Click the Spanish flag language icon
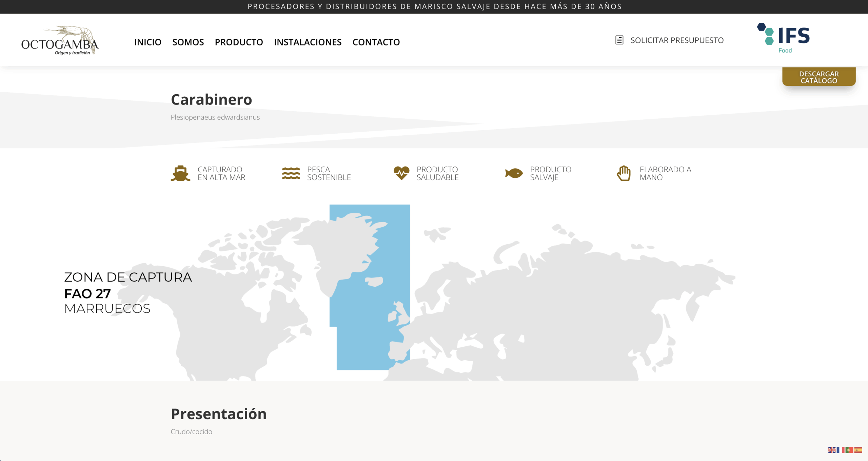868x461 pixels. click(858, 450)
